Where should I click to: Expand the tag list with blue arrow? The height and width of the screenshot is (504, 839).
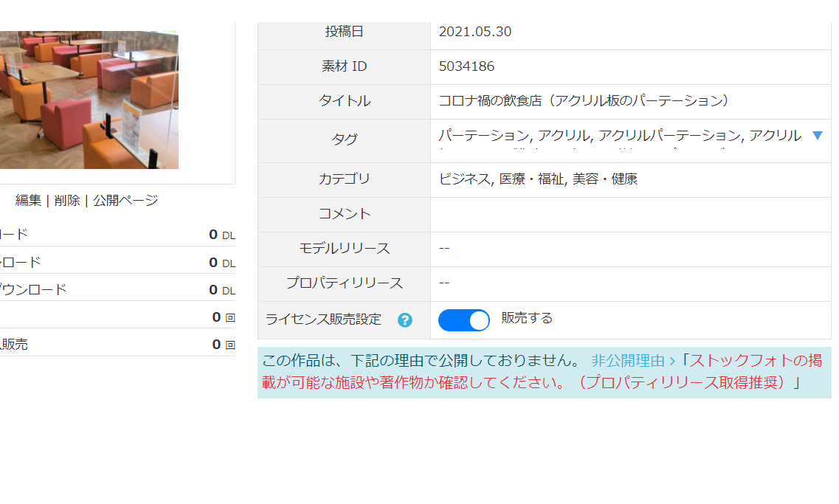click(817, 135)
